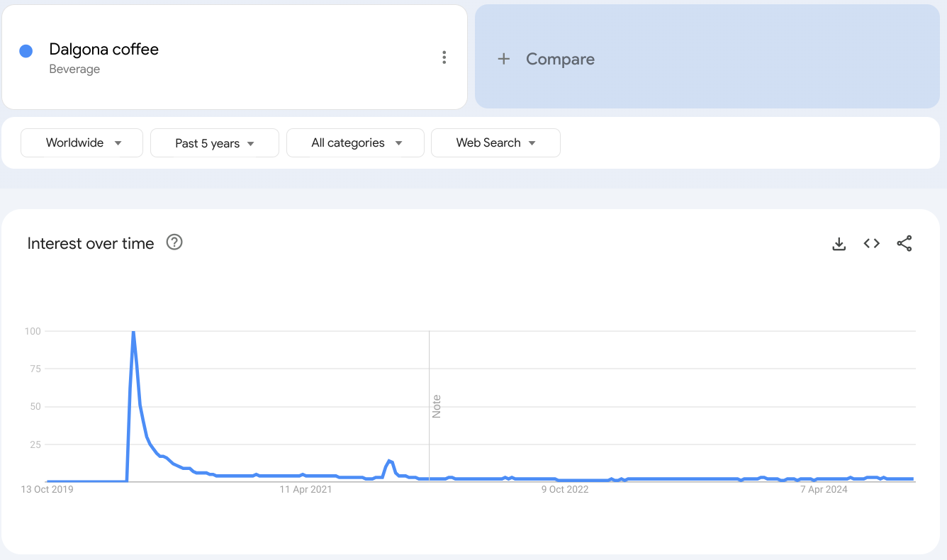
Task: Click the chart peak at 100
Action: click(133, 332)
